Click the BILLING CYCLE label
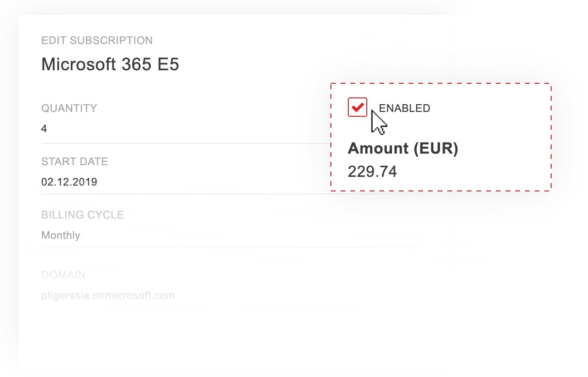The width and height of the screenshot is (588, 377). point(82,215)
